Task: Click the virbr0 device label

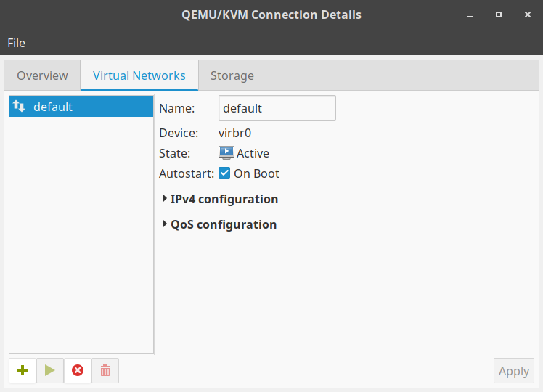Action: point(234,133)
